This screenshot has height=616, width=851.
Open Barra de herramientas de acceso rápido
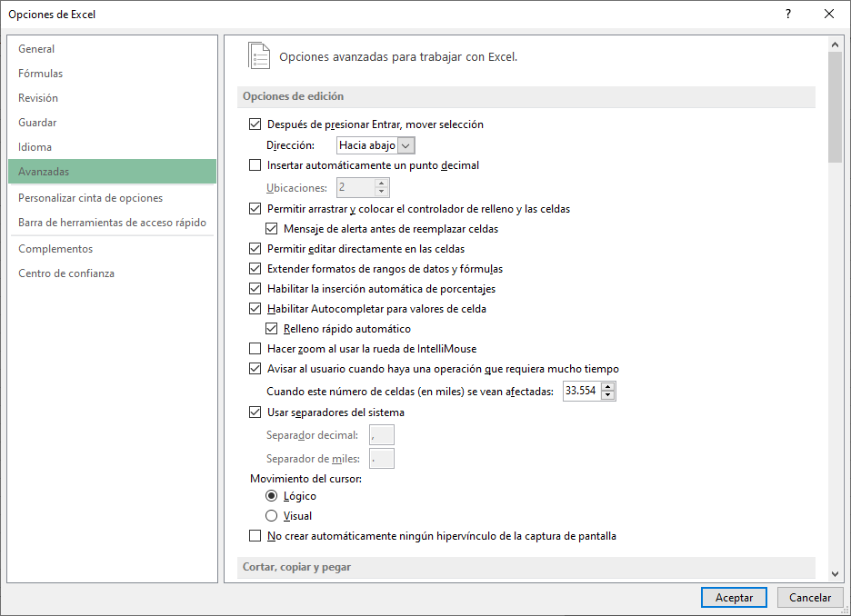click(x=113, y=223)
